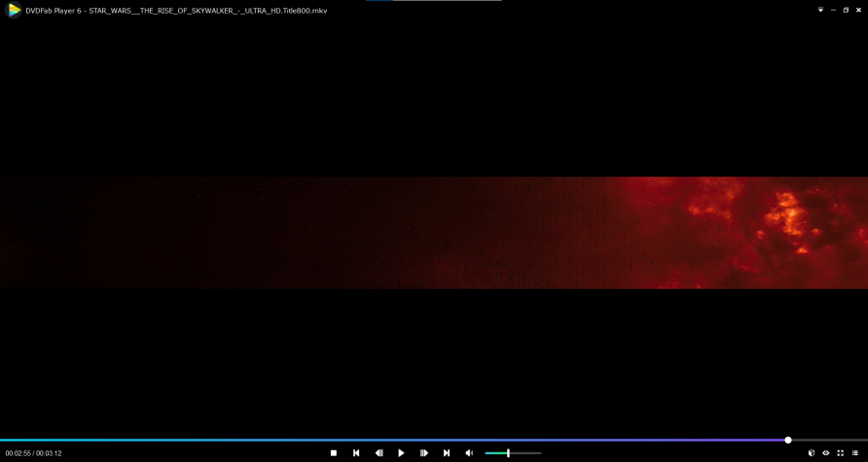Enter fullscreen mode
868x462 pixels.
pos(841,453)
